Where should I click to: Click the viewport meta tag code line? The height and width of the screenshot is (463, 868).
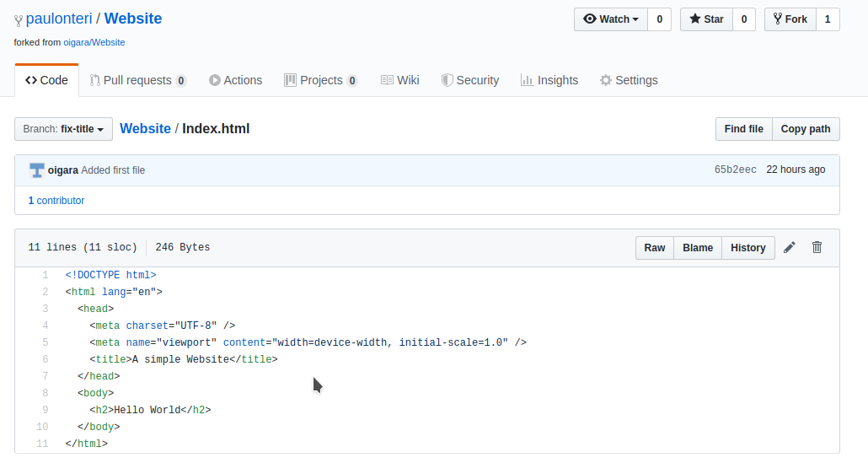tap(308, 342)
